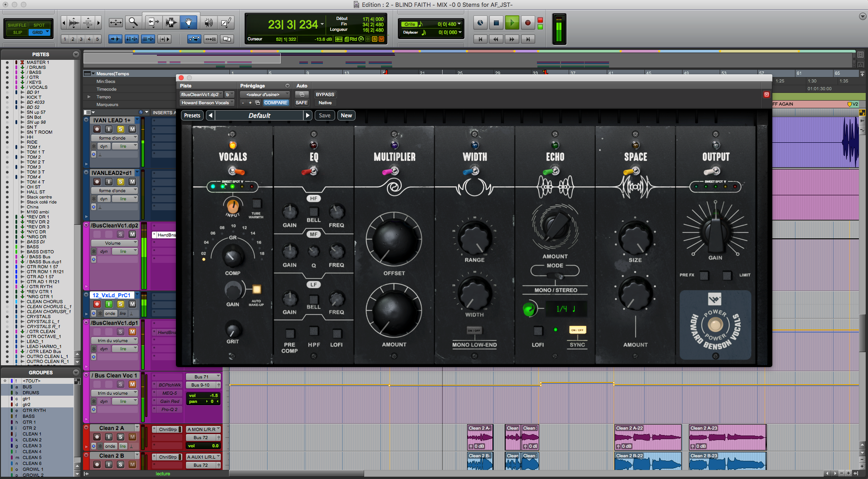Select the Zoomer magnifier tool

coord(134,22)
